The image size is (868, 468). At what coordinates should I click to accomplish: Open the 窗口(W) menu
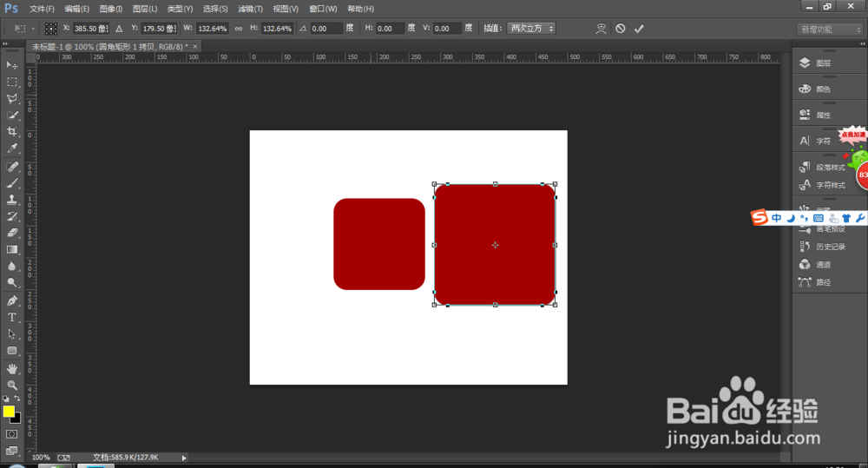coord(323,9)
